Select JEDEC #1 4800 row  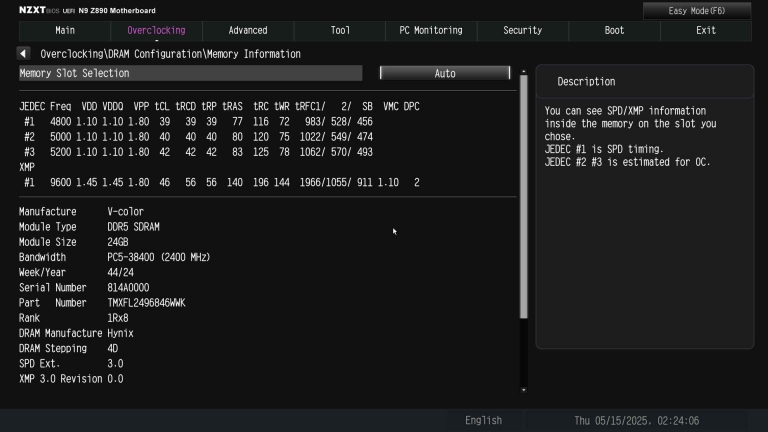[198, 121]
